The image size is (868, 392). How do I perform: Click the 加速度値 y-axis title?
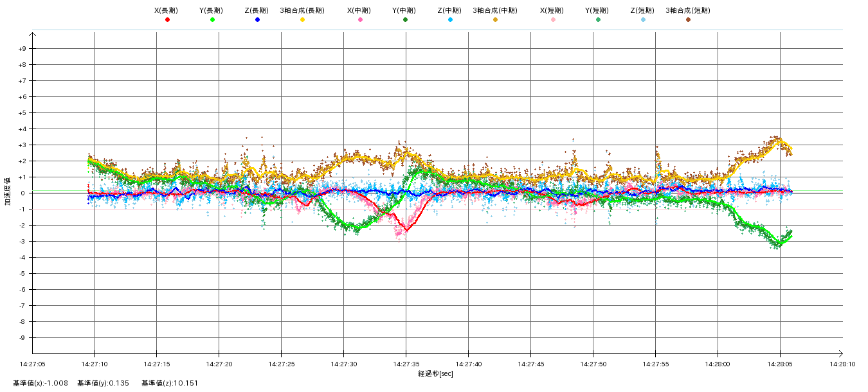(x=8, y=193)
